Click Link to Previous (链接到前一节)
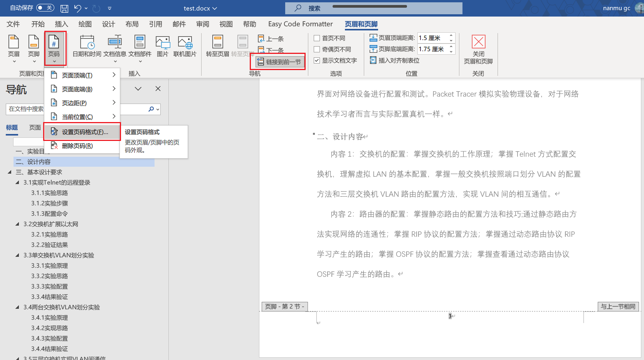This screenshot has height=360, width=644. pos(280,62)
